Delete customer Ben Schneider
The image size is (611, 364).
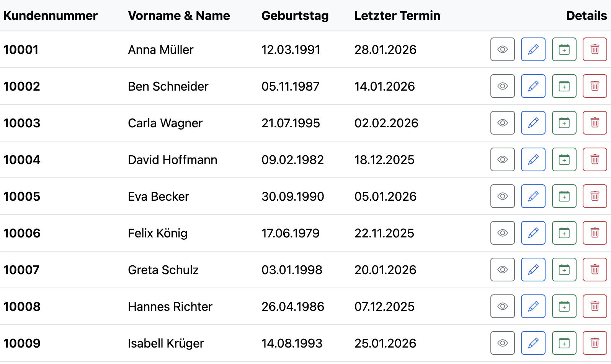(595, 86)
